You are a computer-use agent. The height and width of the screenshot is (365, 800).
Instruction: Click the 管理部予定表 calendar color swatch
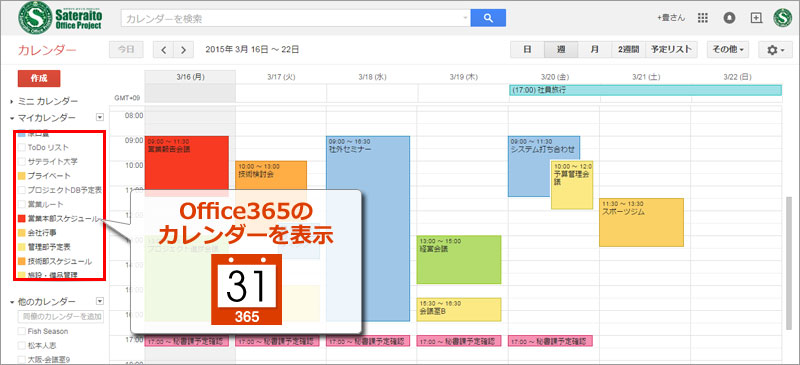pyautogui.click(x=21, y=247)
